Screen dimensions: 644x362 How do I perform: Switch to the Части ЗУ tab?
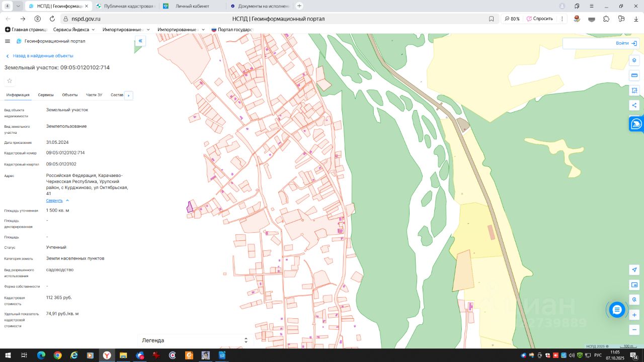94,95
